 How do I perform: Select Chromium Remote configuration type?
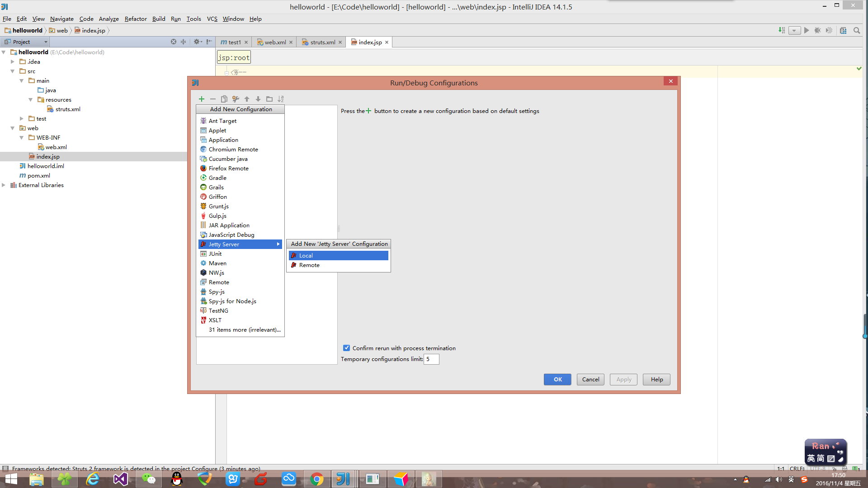click(240, 150)
